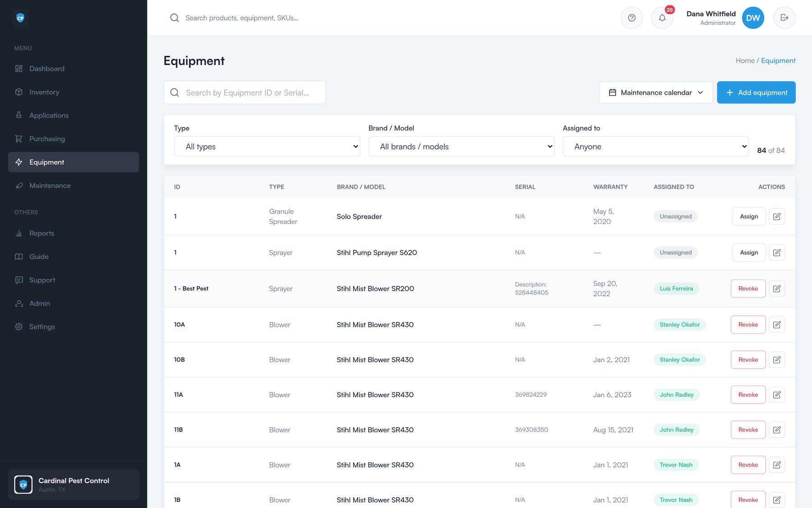Click the logout icon in the header
812x508 pixels.
click(784, 18)
